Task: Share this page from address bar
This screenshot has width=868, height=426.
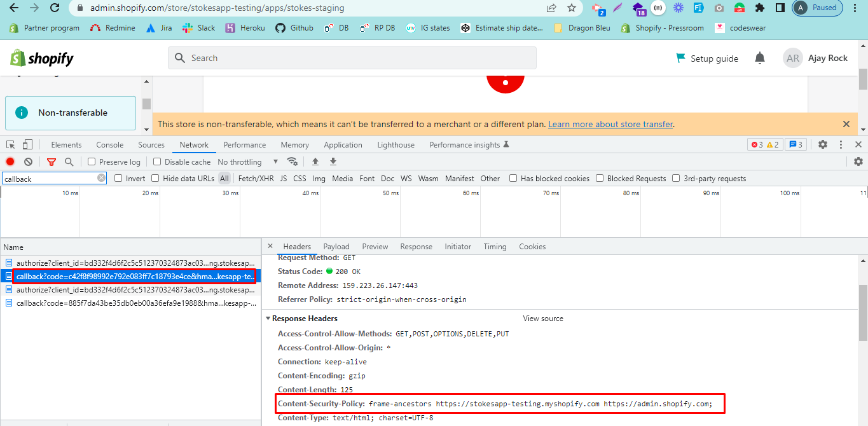Action: [551, 8]
